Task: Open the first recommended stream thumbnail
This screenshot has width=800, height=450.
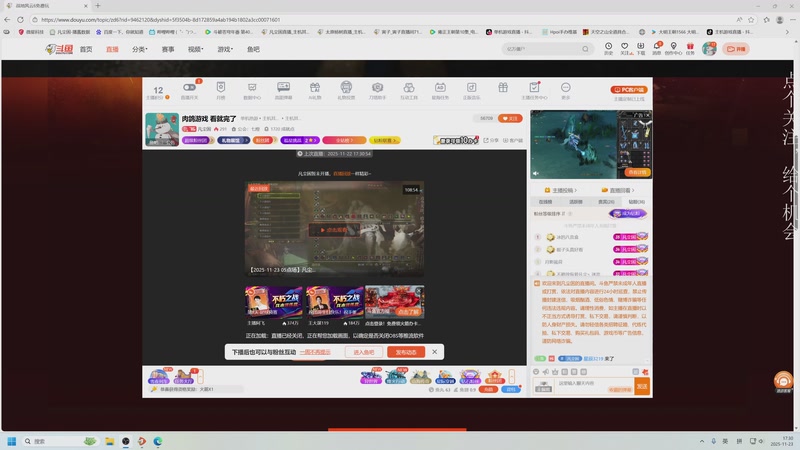Action: click(274, 302)
